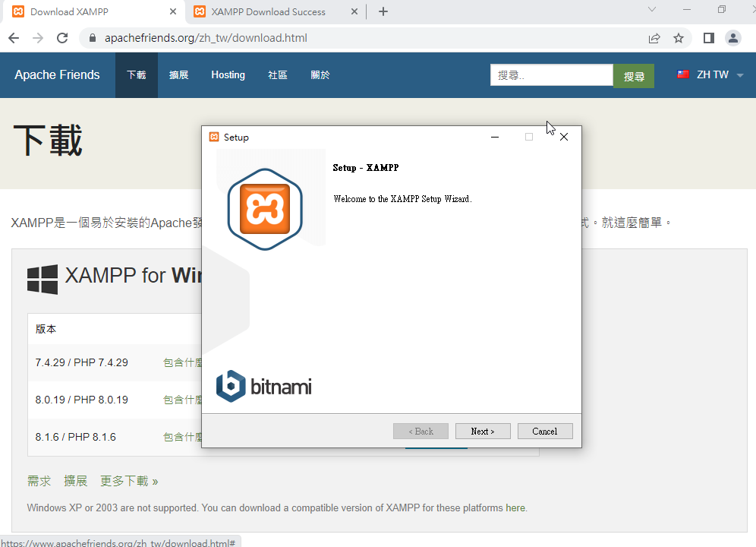Open the user profile avatar icon
756x547 pixels.
pos(733,38)
